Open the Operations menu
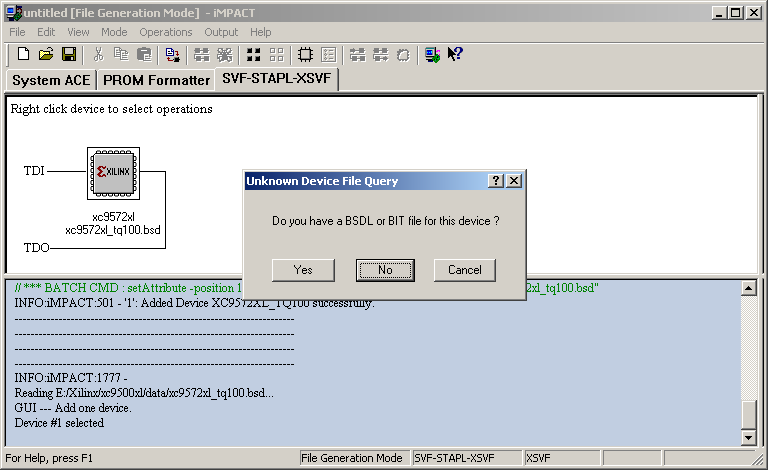The height and width of the screenshot is (470, 768). (166, 32)
